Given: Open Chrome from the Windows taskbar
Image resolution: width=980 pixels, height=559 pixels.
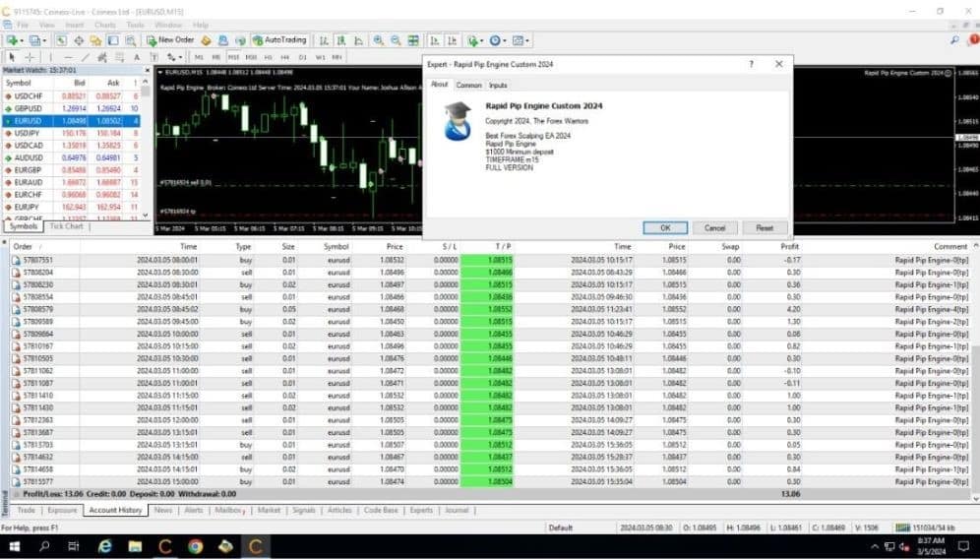Looking at the screenshot, I should (196, 546).
